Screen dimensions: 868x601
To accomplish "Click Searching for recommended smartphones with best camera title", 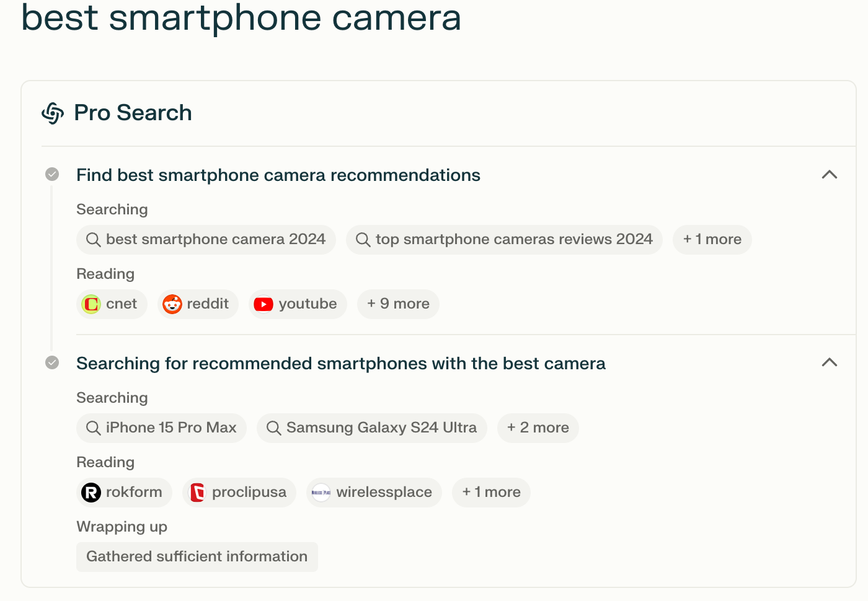I will pos(341,364).
